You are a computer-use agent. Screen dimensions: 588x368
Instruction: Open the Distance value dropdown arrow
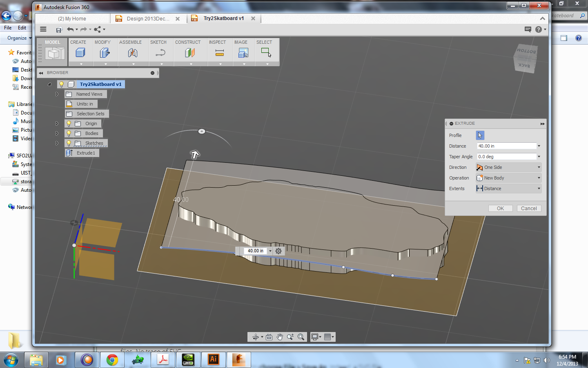tap(539, 146)
